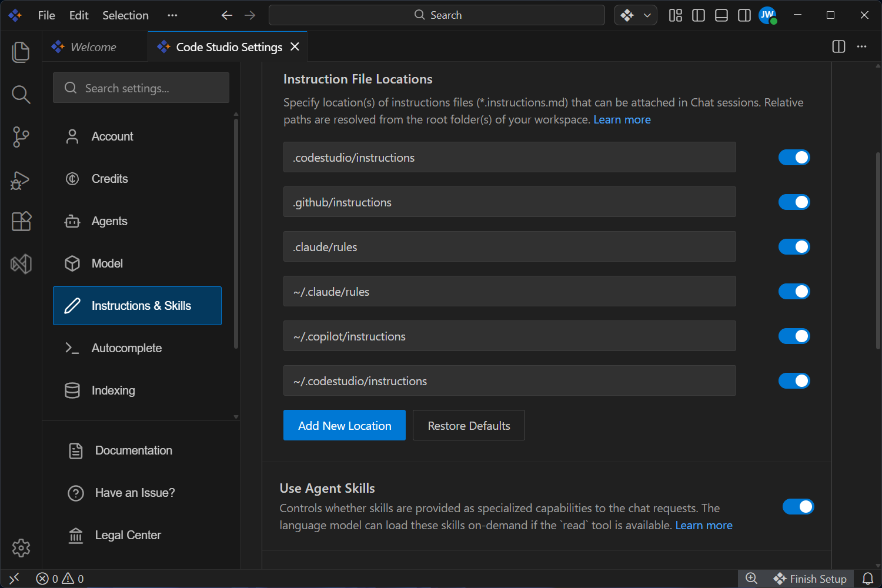
Task: Click the Code Studio sparkle chat button
Action: pyautogui.click(x=627, y=15)
